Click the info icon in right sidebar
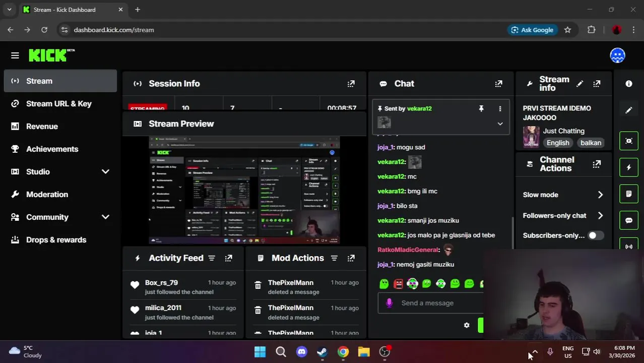This screenshot has width=644, height=363. tap(629, 84)
